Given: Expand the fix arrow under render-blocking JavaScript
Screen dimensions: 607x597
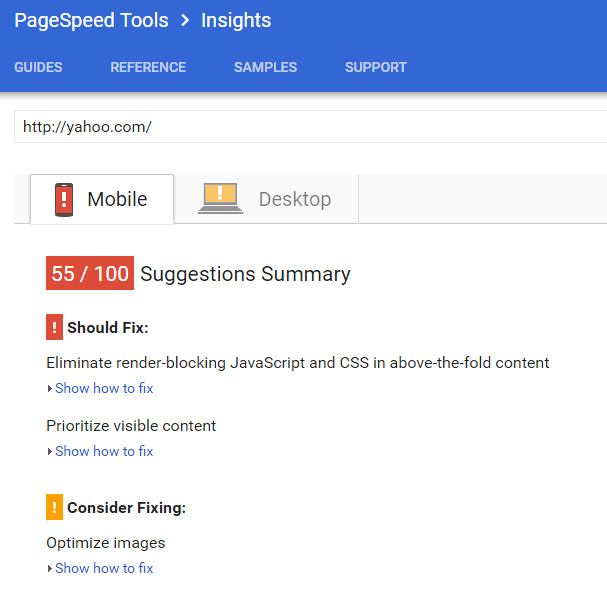Looking at the screenshot, I should 50,388.
